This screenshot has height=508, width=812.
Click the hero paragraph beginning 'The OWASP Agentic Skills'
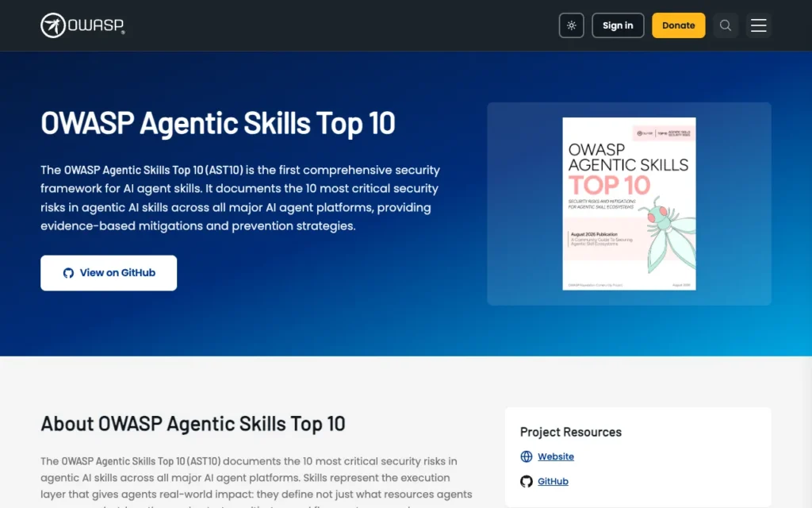(x=241, y=198)
